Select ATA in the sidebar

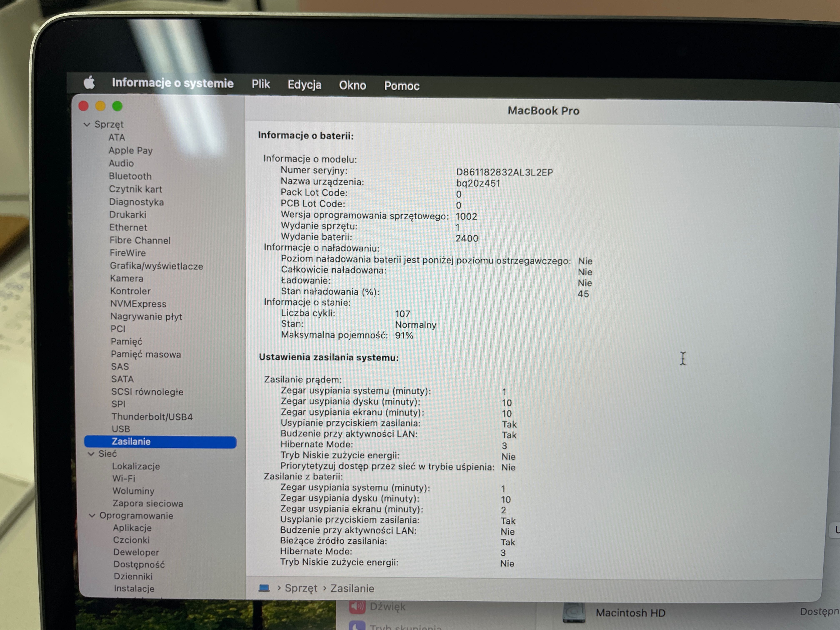tap(117, 137)
